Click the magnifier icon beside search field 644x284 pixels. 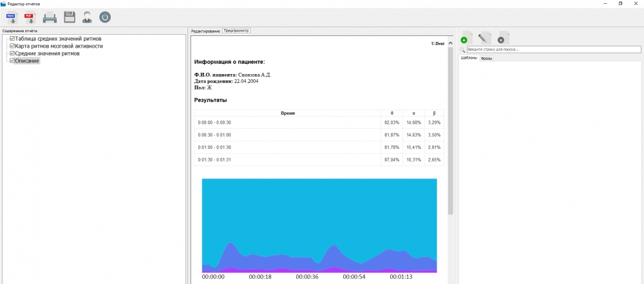[x=462, y=50]
